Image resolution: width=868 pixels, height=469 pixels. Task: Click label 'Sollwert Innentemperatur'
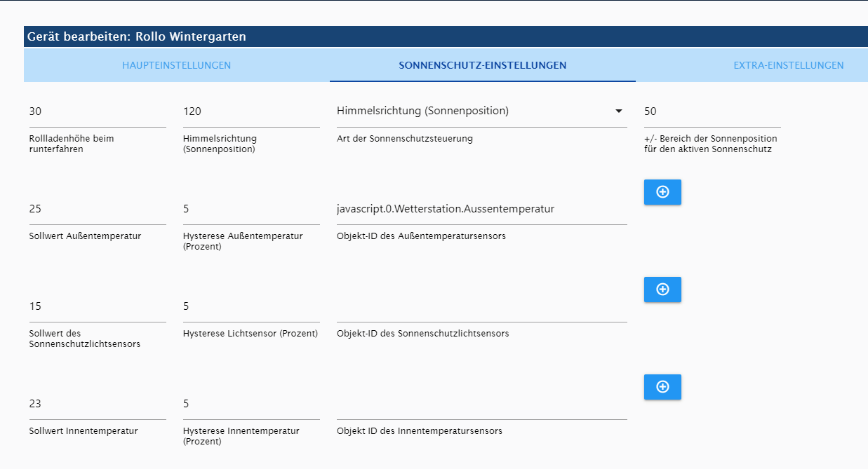point(84,431)
